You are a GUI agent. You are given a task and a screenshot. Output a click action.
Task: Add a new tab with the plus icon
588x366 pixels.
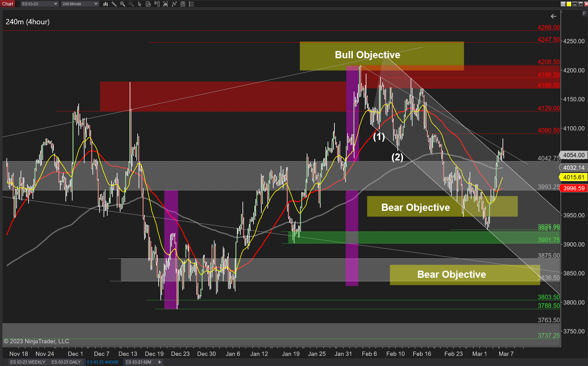click(160, 362)
